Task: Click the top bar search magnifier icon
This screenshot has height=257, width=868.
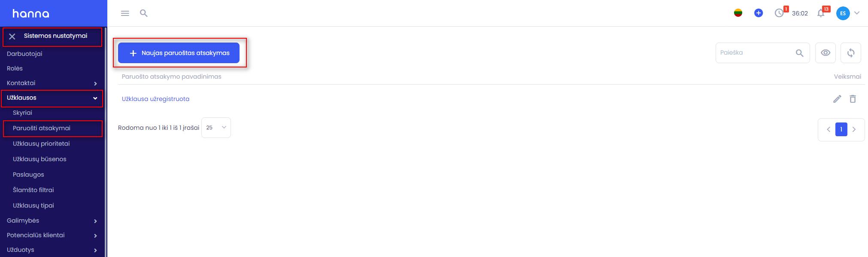Action: point(144,13)
